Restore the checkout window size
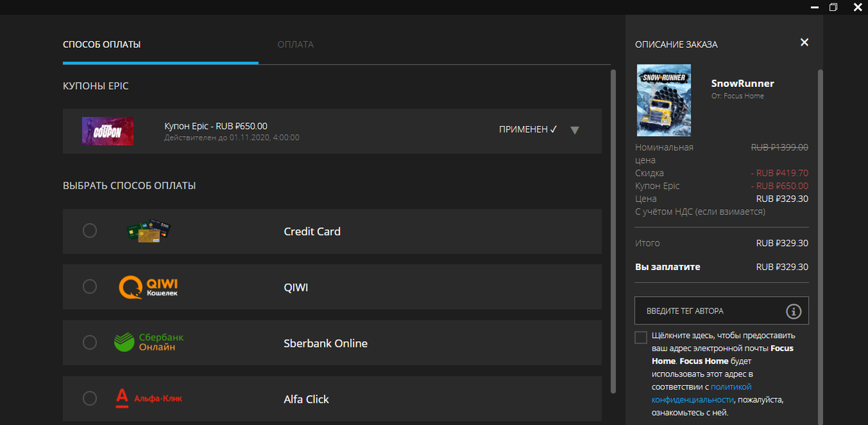The height and width of the screenshot is (425, 868). (x=833, y=7)
